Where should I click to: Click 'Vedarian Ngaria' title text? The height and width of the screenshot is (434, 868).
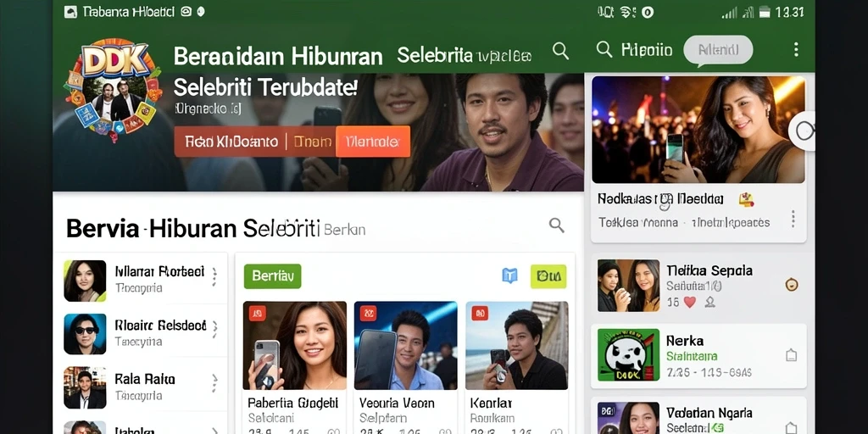tap(709, 413)
